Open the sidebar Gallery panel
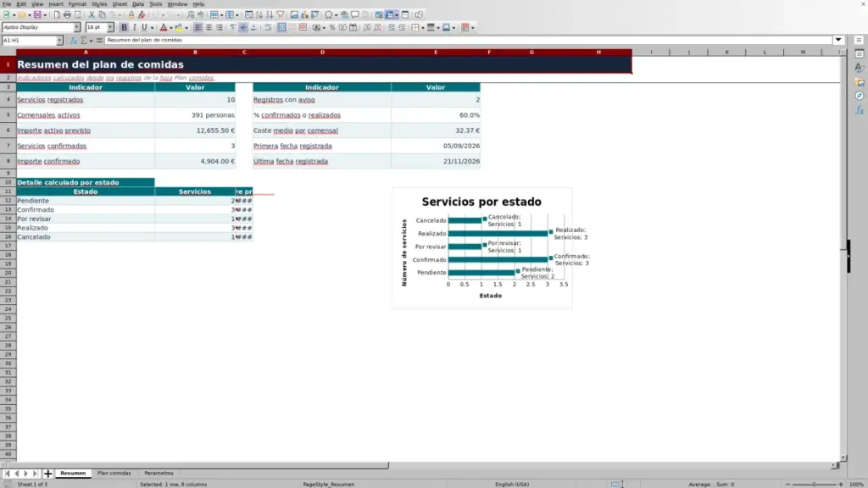Image resolution: width=868 pixels, height=488 pixels. pyautogui.click(x=860, y=82)
